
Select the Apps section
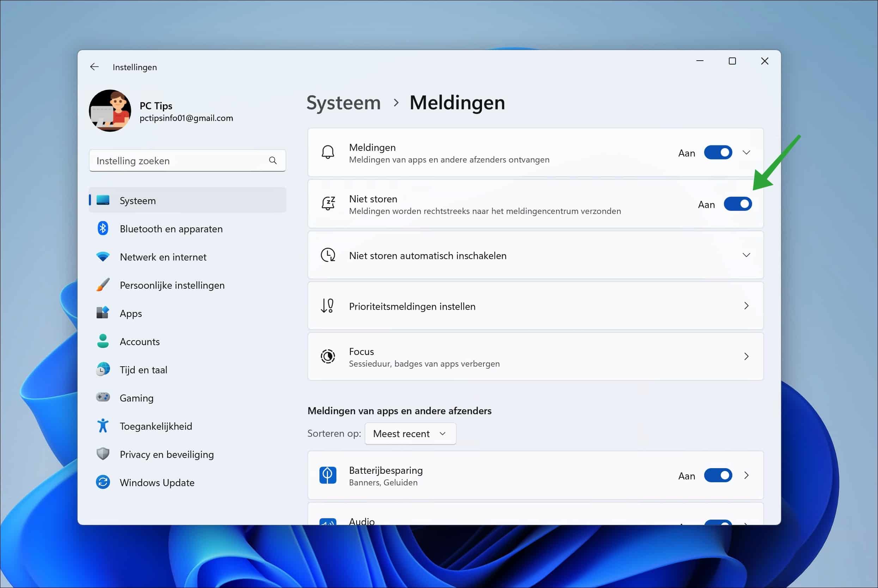point(130,313)
